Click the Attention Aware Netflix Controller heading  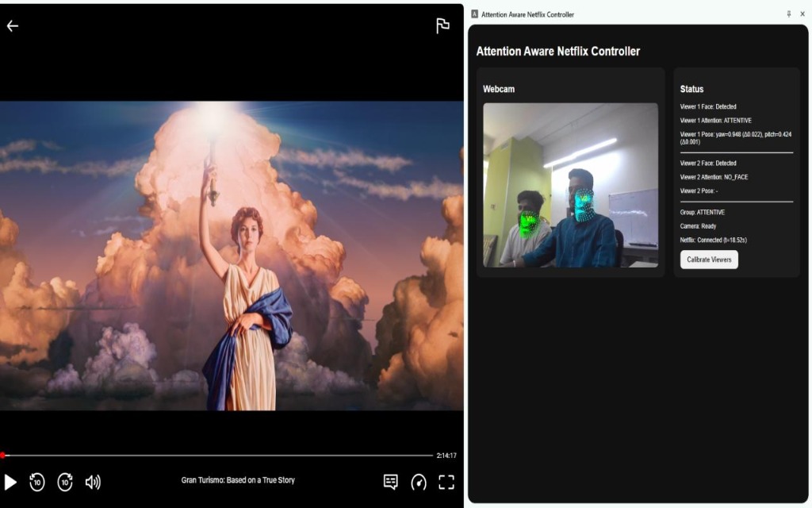(x=557, y=52)
